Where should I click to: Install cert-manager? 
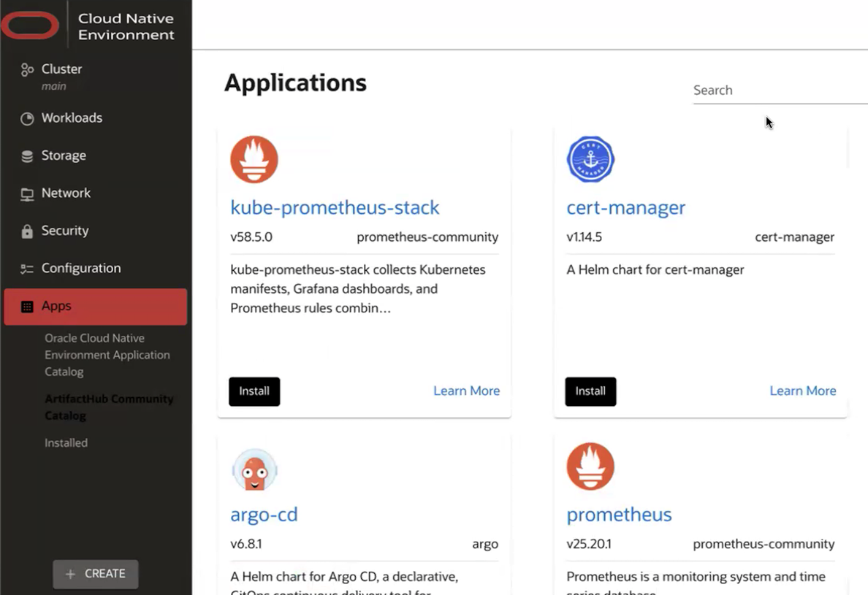[590, 391]
